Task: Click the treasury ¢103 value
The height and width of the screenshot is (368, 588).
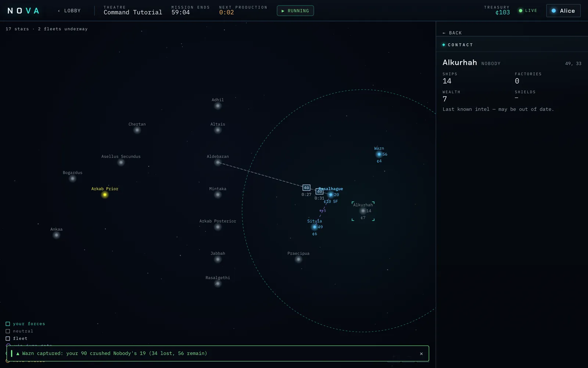Action: (502, 13)
